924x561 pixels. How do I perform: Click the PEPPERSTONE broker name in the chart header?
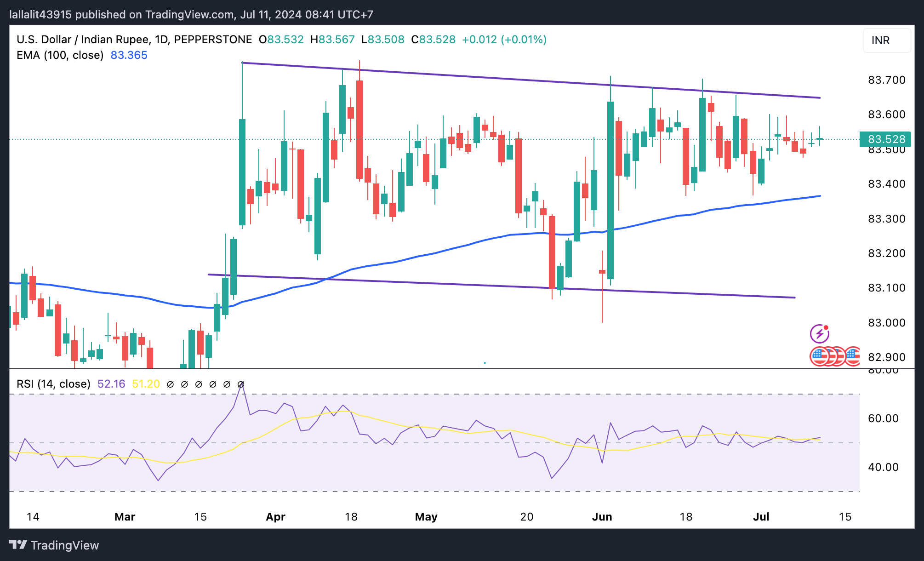213,40
